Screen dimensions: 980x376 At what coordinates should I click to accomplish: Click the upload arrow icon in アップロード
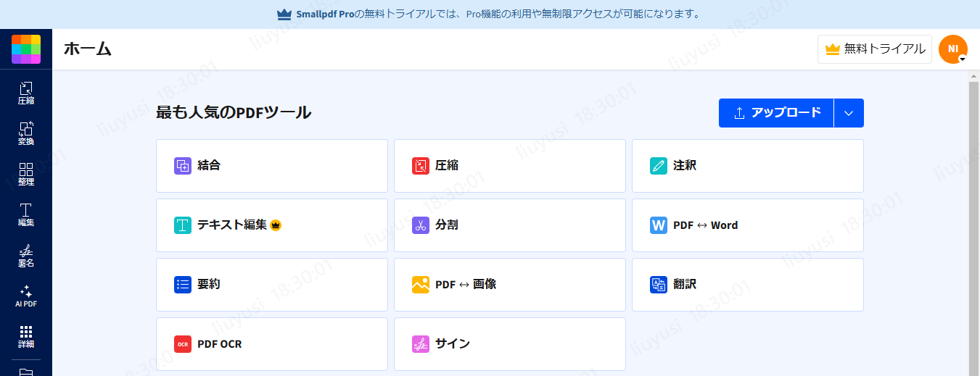740,113
